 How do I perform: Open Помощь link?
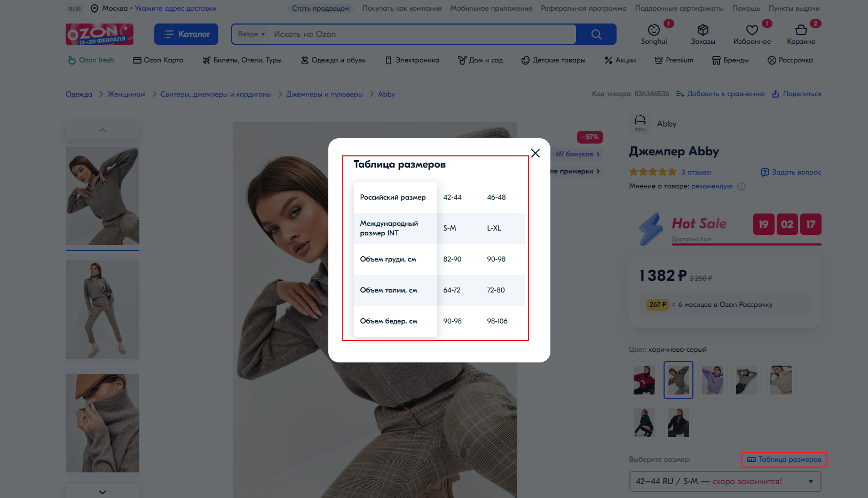746,9
